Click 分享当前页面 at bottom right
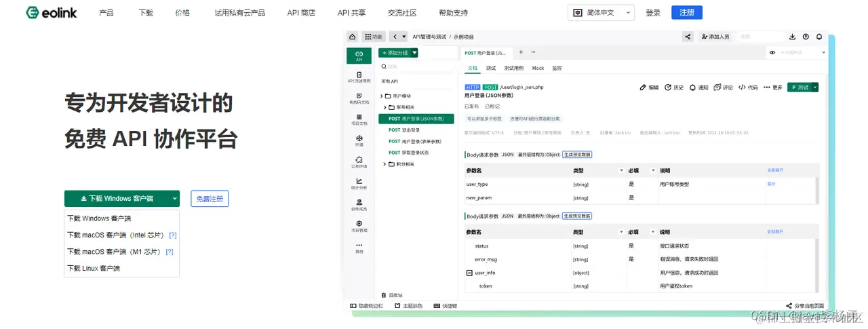868x329 pixels. (x=805, y=306)
